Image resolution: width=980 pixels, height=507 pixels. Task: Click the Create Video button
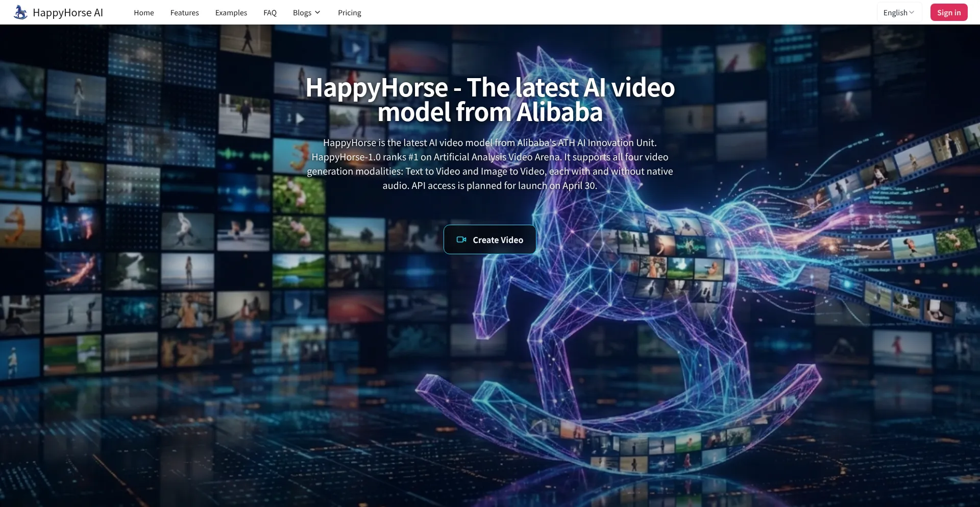(x=490, y=239)
